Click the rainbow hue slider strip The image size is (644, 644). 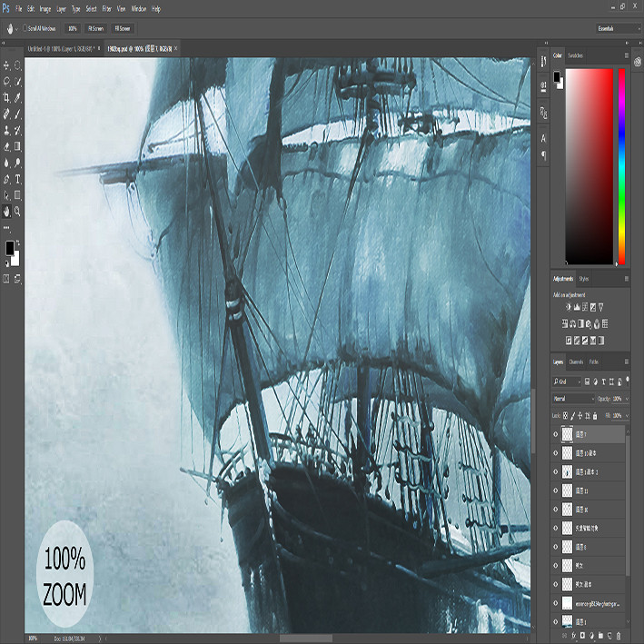pyautogui.click(x=622, y=166)
